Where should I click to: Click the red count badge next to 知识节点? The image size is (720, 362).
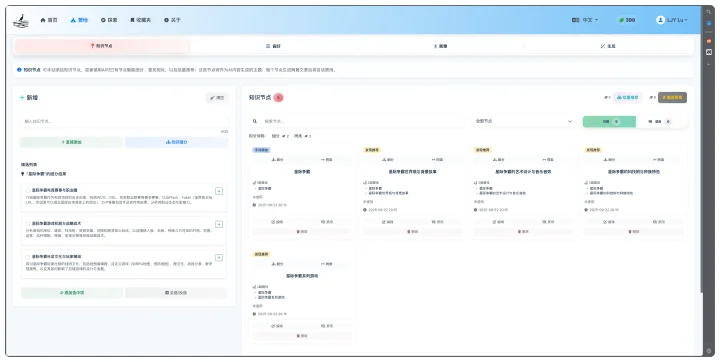pos(278,97)
